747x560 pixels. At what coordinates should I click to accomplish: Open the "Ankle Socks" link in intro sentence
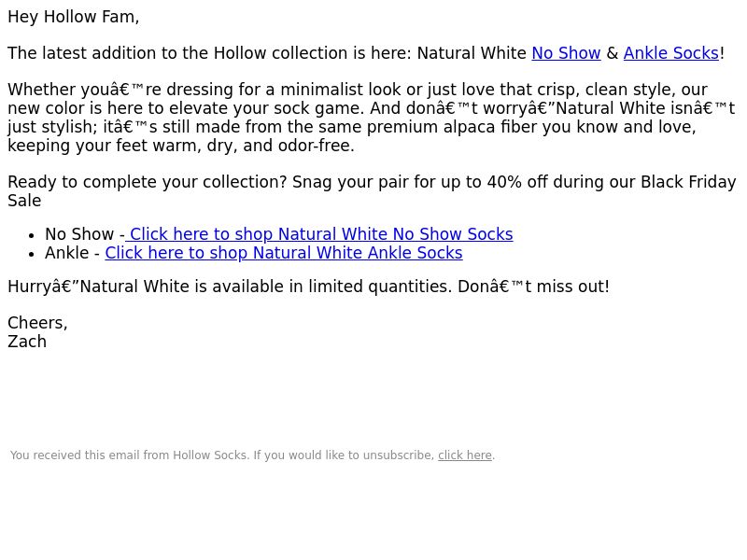pos(670,53)
